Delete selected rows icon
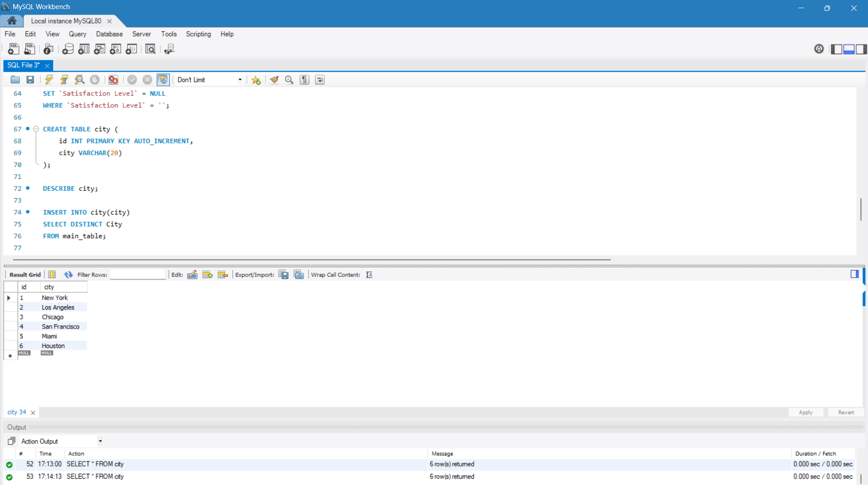 click(223, 275)
